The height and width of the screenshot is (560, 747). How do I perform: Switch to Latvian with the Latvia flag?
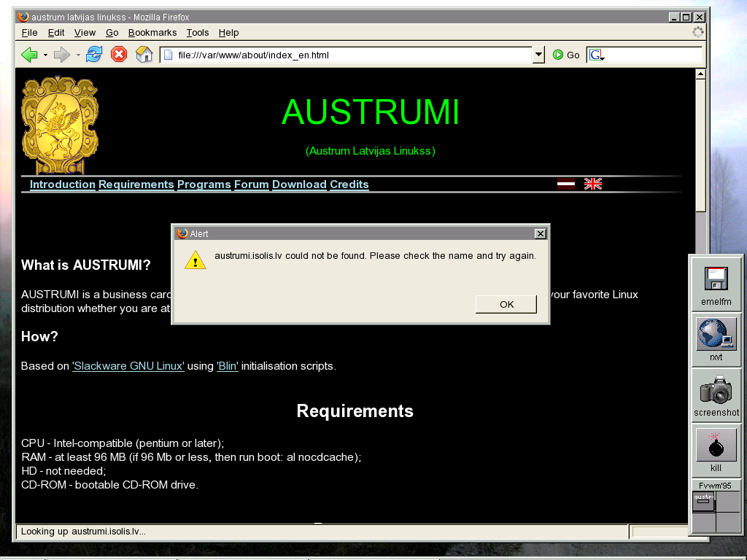click(566, 184)
